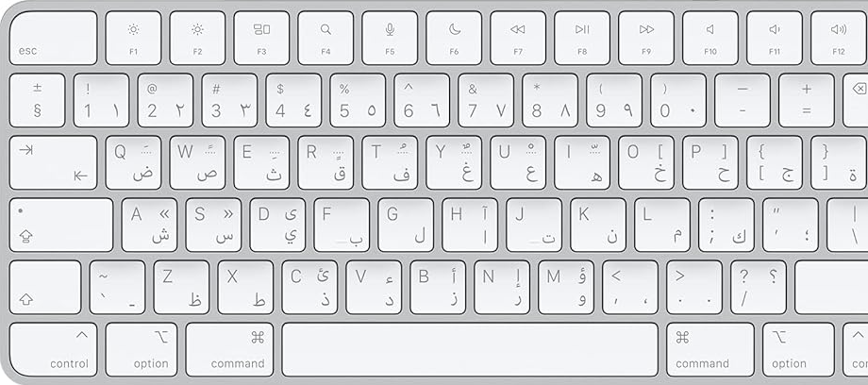Click the F5 dictation microphone key
The height and width of the screenshot is (385, 868).
coord(390,38)
